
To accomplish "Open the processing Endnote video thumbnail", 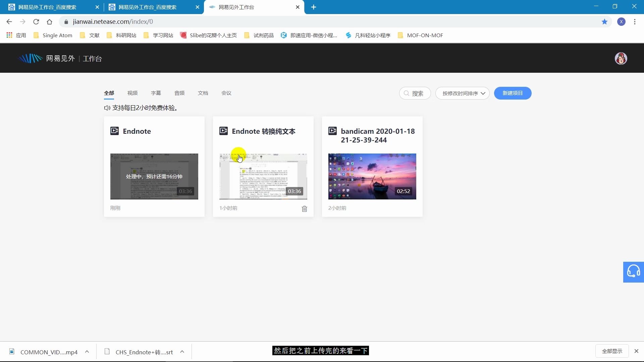I will pos(154,176).
